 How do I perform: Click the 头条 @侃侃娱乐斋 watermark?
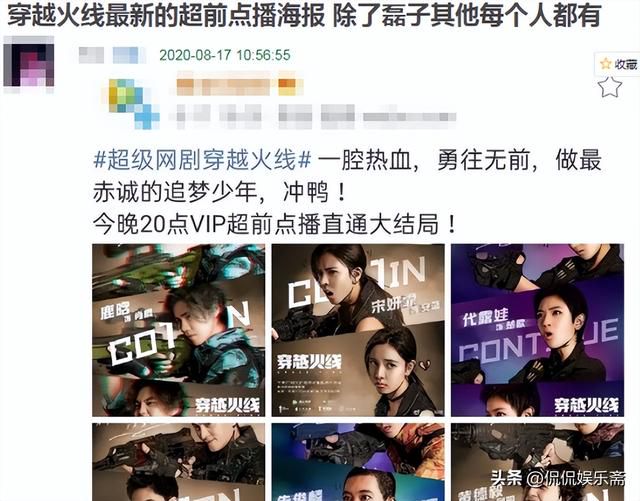point(558,479)
